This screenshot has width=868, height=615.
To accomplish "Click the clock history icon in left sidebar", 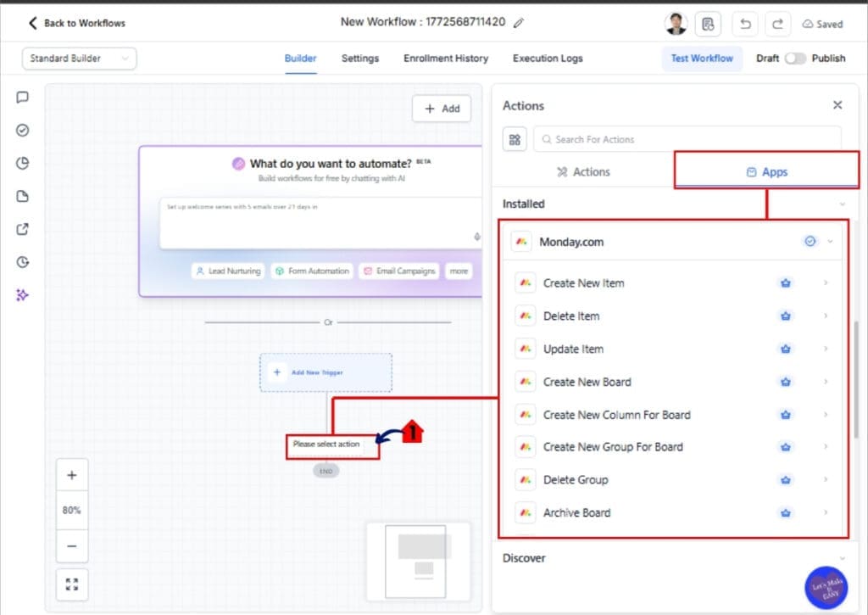I will pyautogui.click(x=22, y=261).
